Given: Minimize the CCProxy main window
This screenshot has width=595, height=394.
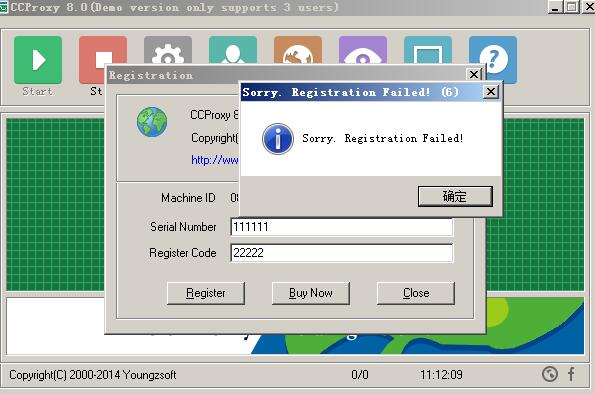Looking at the screenshot, I should 555,7.
